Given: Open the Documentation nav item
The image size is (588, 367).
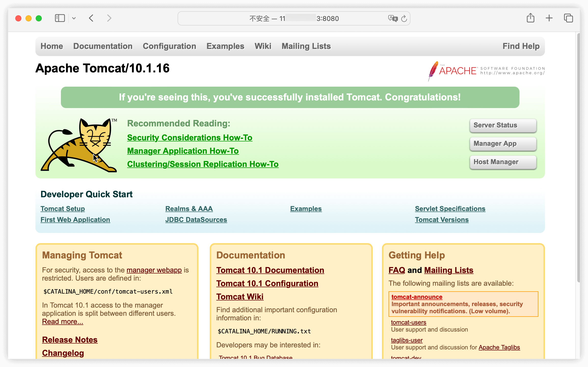Looking at the screenshot, I should (x=103, y=46).
